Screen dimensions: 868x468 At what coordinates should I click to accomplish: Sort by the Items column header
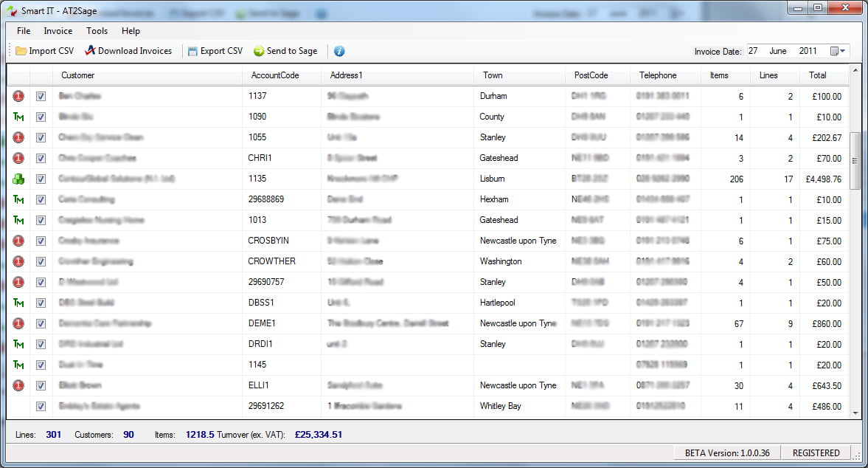point(726,75)
